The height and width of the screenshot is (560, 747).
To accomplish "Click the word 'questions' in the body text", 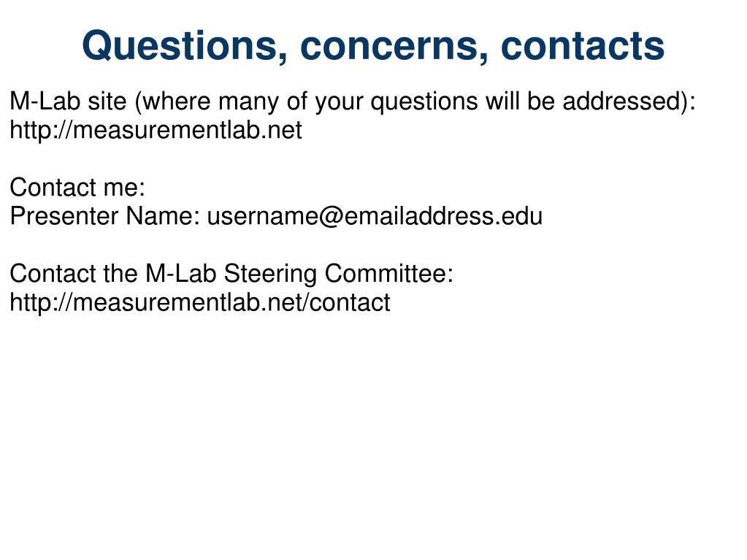I will point(424,102).
